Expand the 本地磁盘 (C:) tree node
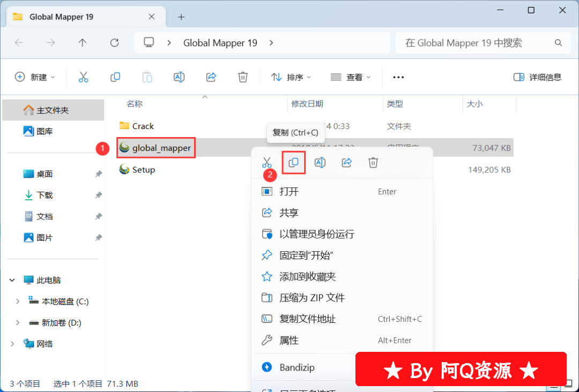 17,301
